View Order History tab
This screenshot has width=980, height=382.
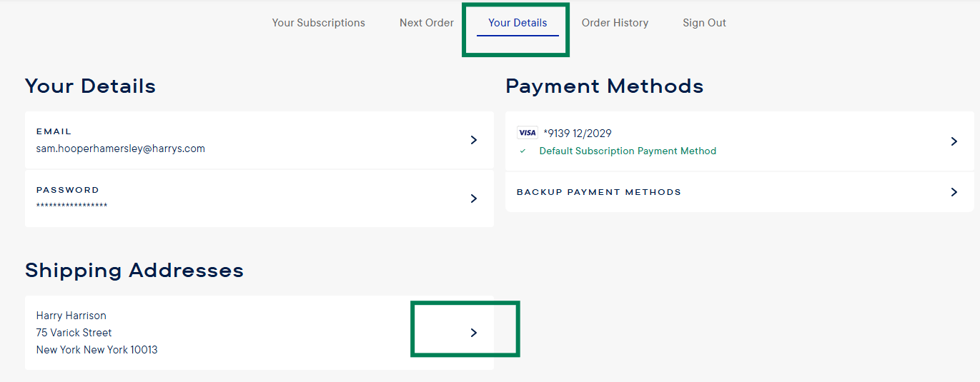pyautogui.click(x=615, y=23)
